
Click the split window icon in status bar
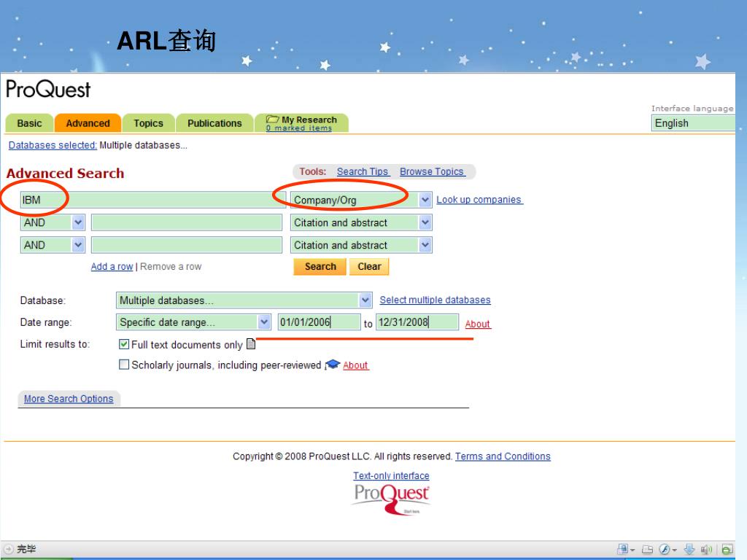648,549
